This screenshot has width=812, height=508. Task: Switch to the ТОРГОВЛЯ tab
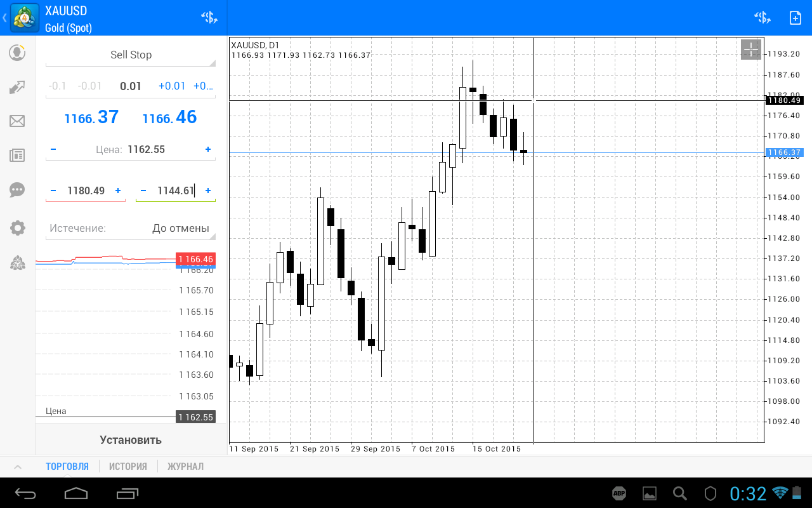[67, 467]
